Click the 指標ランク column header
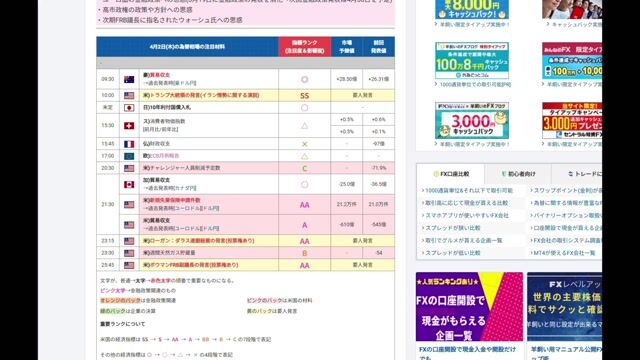640x360 pixels. [x=304, y=47]
